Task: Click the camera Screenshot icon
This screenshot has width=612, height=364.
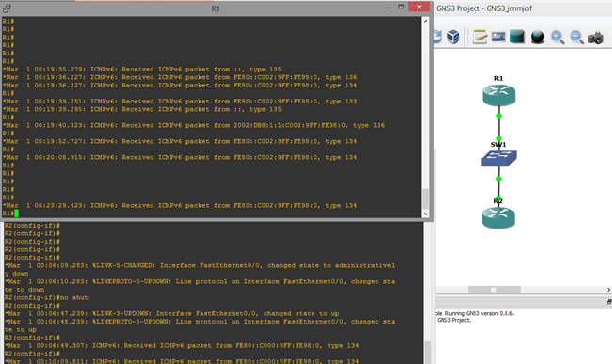Action: (x=596, y=38)
